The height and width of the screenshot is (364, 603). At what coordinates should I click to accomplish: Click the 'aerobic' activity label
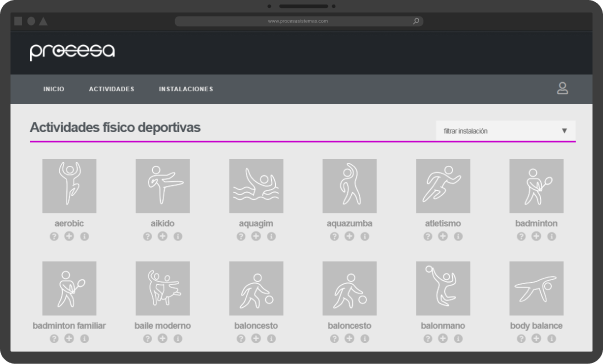pyautogui.click(x=69, y=223)
